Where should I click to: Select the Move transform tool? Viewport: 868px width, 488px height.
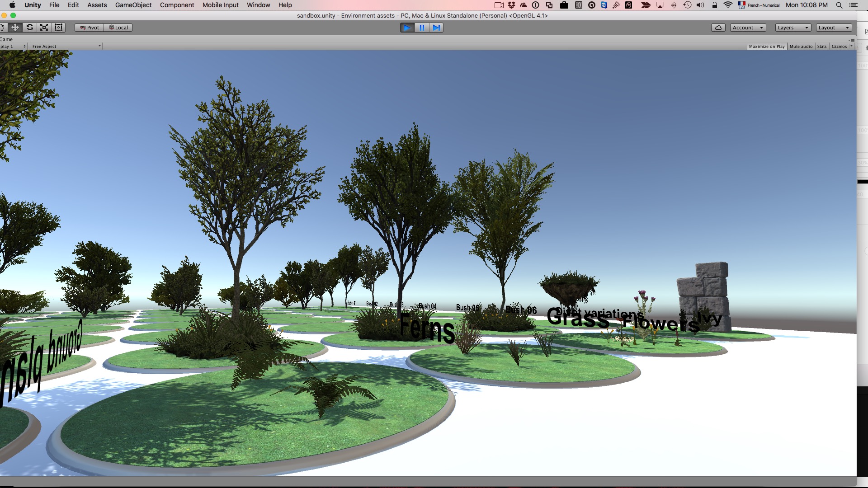coord(15,28)
